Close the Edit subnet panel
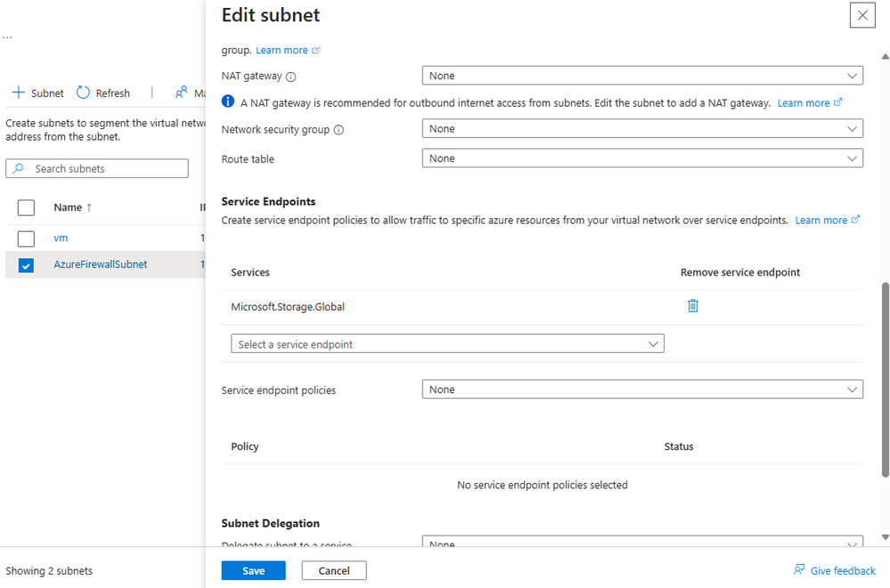Viewport: 890px width, 588px height. coord(861,15)
